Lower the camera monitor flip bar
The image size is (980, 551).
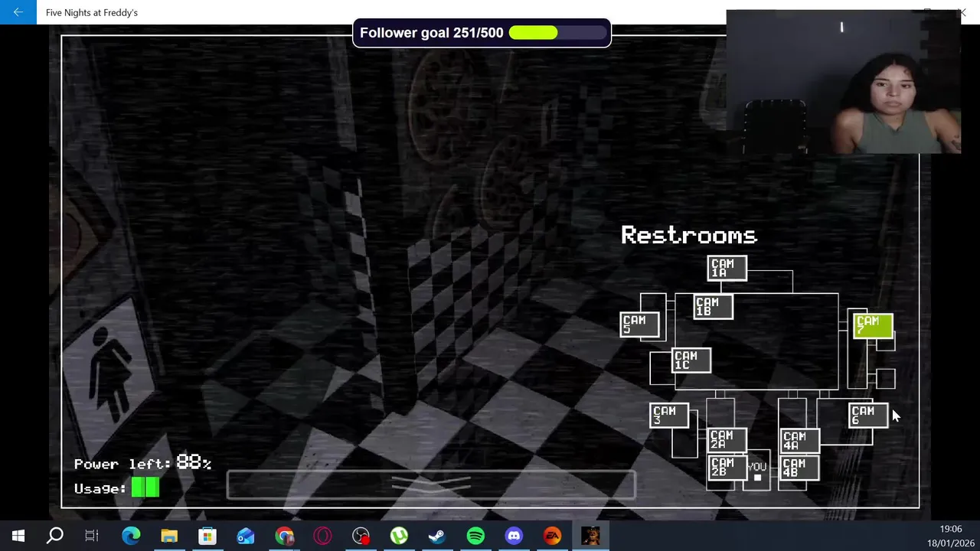(x=431, y=484)
